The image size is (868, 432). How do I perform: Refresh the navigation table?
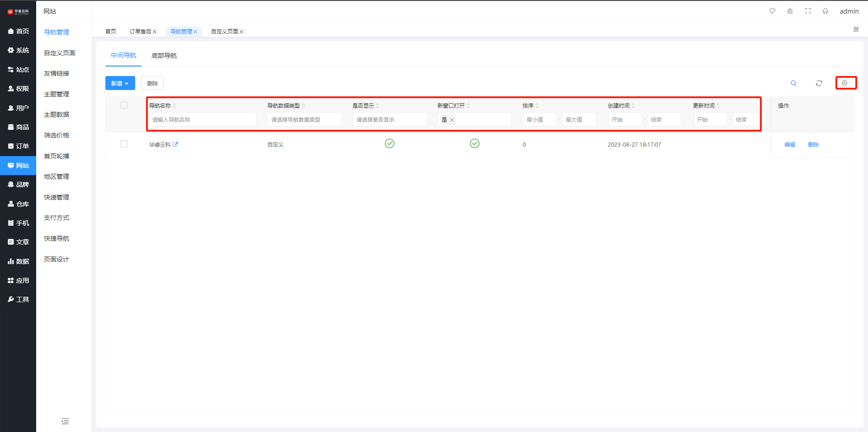[x=819, y=83]
